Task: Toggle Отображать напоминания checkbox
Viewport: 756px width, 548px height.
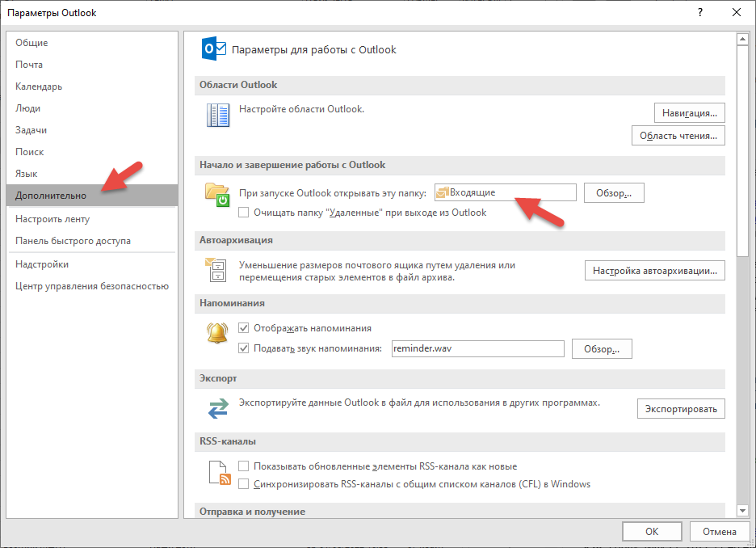Action: [x=243, y=328]
